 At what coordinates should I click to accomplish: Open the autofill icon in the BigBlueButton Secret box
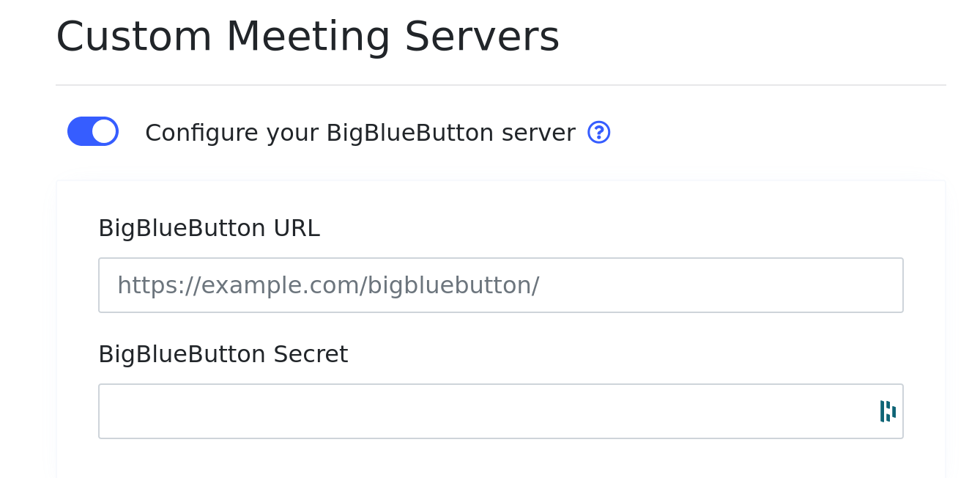(x=888, y=411)
